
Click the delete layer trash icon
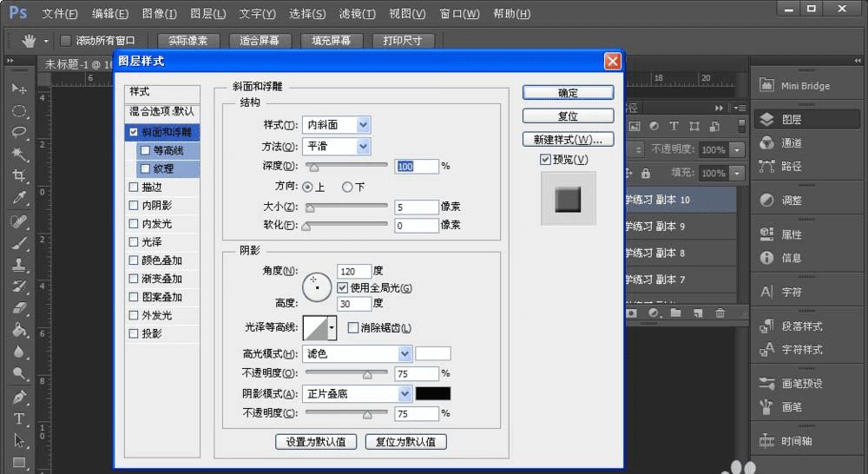(x=720, y=313)
